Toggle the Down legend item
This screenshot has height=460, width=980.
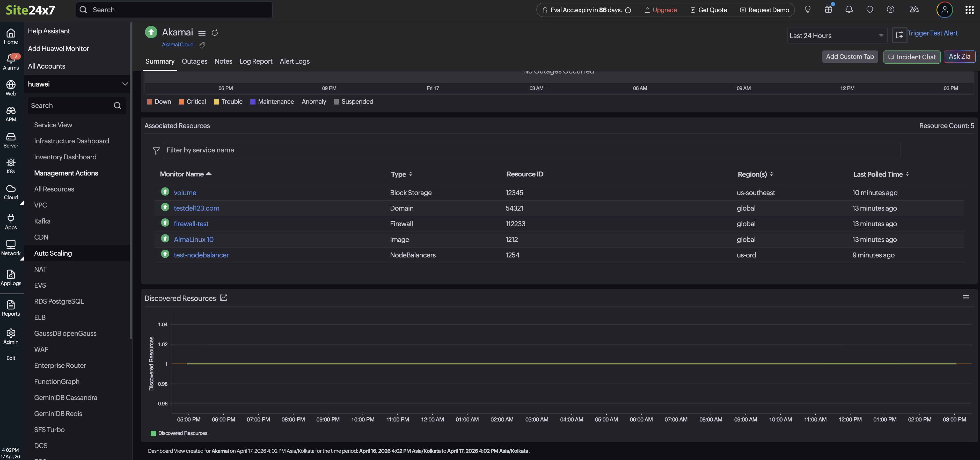tap(159, 101)
